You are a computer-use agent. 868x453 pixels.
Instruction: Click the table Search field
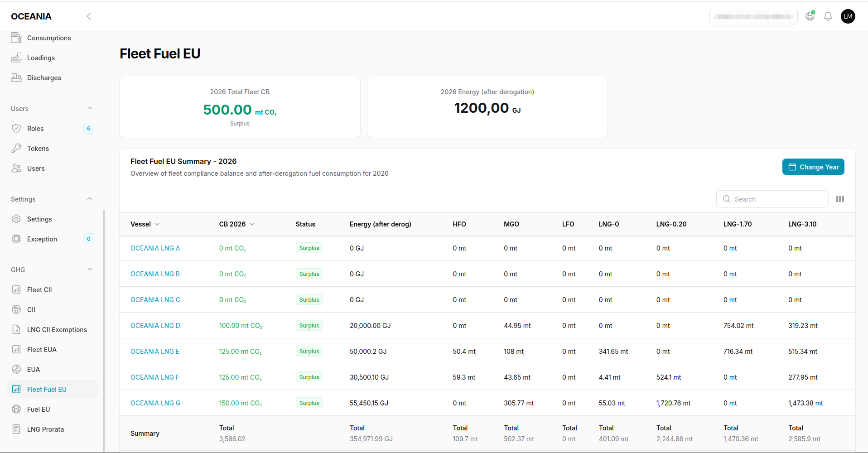[x=772, y=199]
